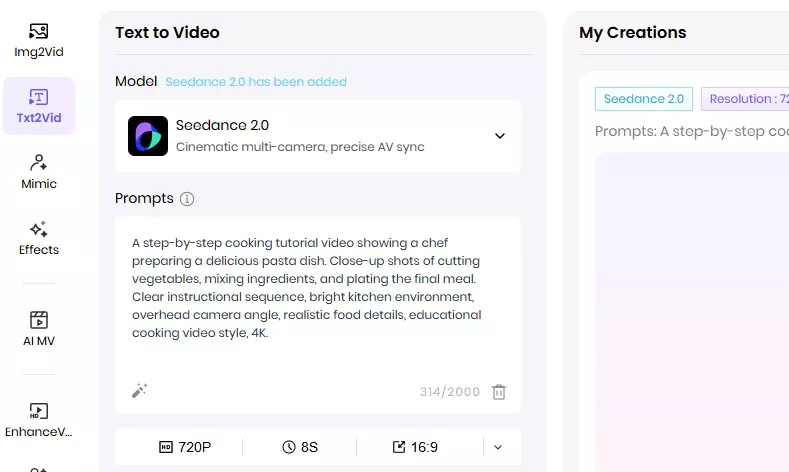The image size is (789, 472).
Task: Click the Seedance 2.0 tag in My Creations
Action: [x=644, y=99]
